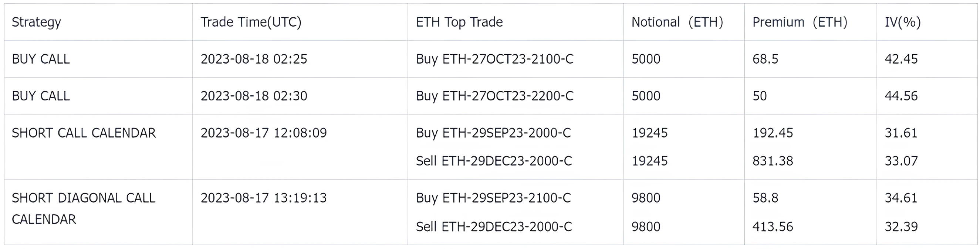Select the Trade Time(UTC) column header

point(251,22)
